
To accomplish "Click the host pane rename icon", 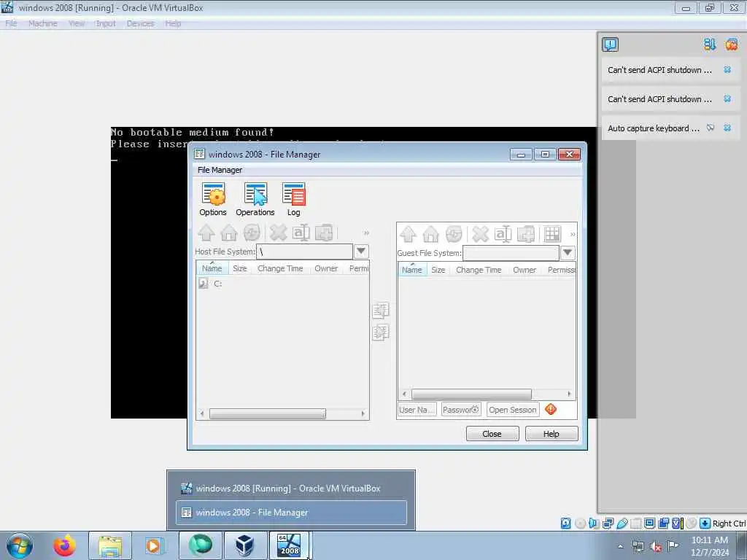I will pyautogui.click(x=301, y=233).
